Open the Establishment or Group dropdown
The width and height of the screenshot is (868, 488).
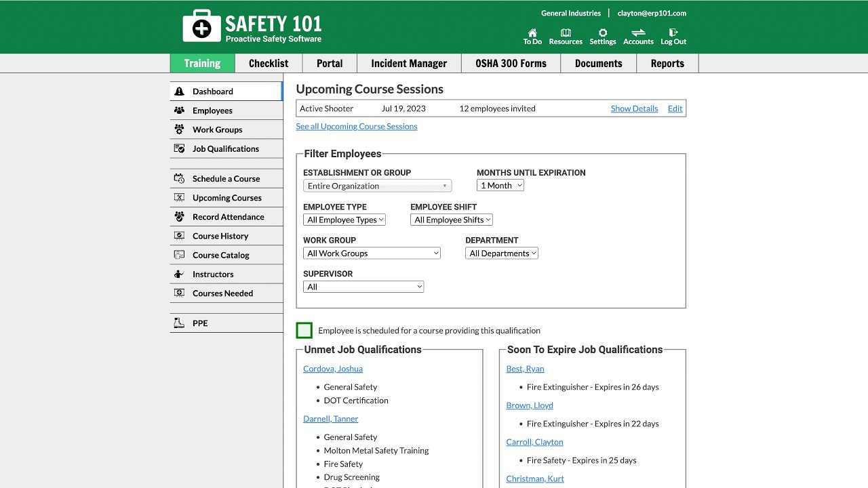377,186
